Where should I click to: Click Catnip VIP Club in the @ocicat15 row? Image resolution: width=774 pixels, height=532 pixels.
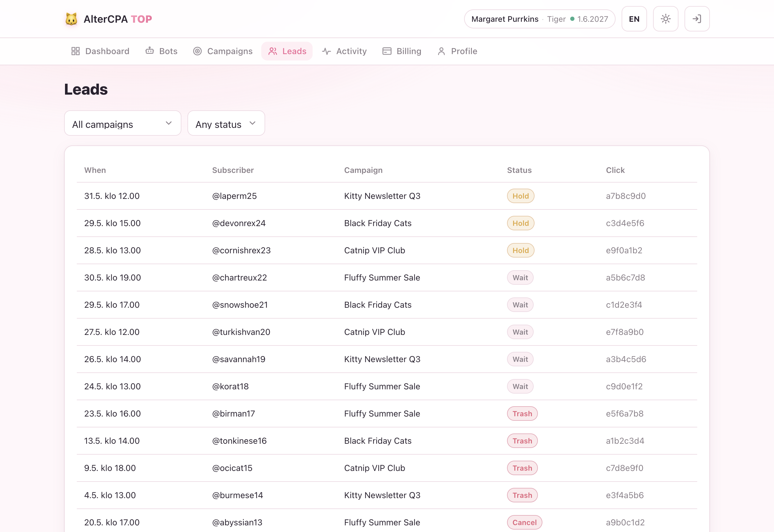[374, 468]
